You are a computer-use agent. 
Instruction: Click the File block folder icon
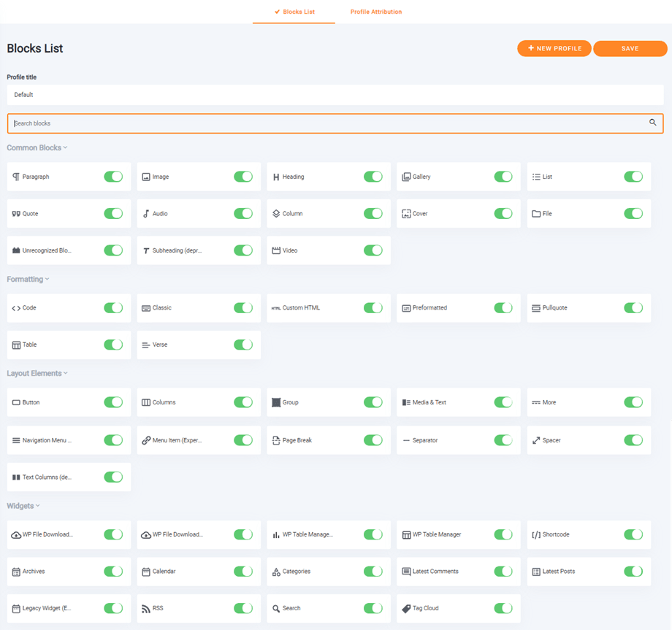tap(536, 214)
